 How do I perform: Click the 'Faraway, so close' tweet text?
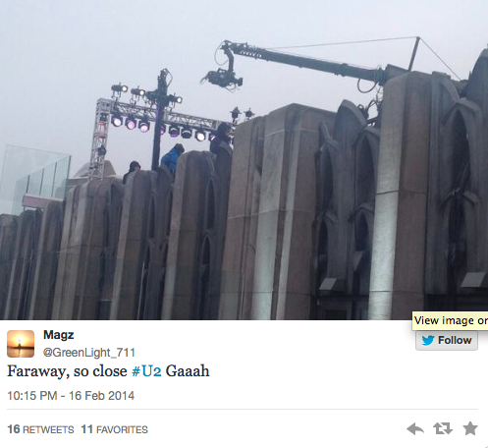(x=67, y=371)
